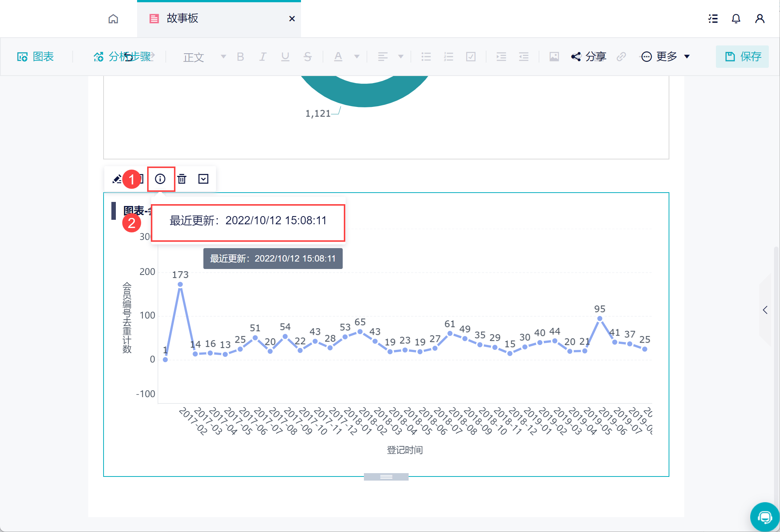This screenshot has width=780, height=532.
Task: Click the home icon tab
Action: tap(113, 19)
